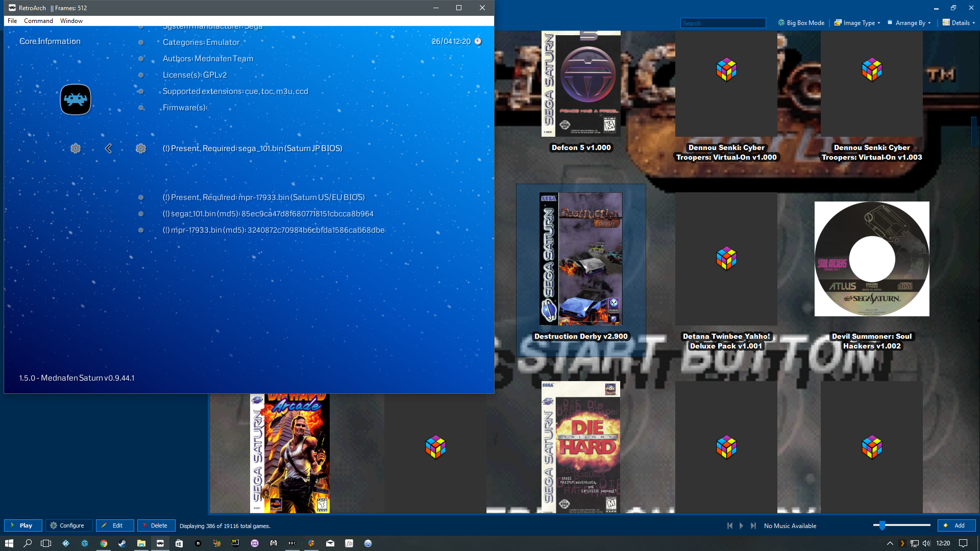Select the Destruction Derby v2.900 cover
This screenshot has height=551, width=980.
[581, 259]
